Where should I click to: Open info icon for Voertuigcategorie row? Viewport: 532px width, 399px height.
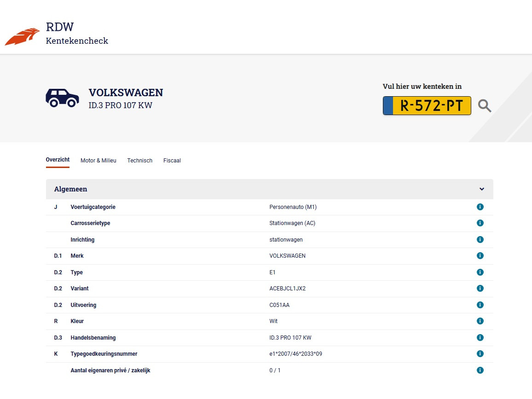point(480,207)
